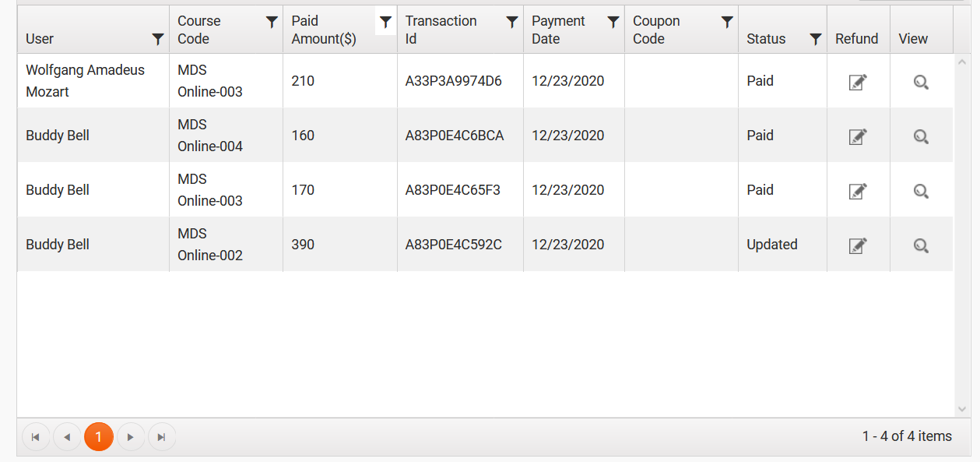Open refund for Wolfgang Amadeus Mozart's payment
The width and height of the screenshot is (980, 462).
pyautogui.click(x=858, y=82)
